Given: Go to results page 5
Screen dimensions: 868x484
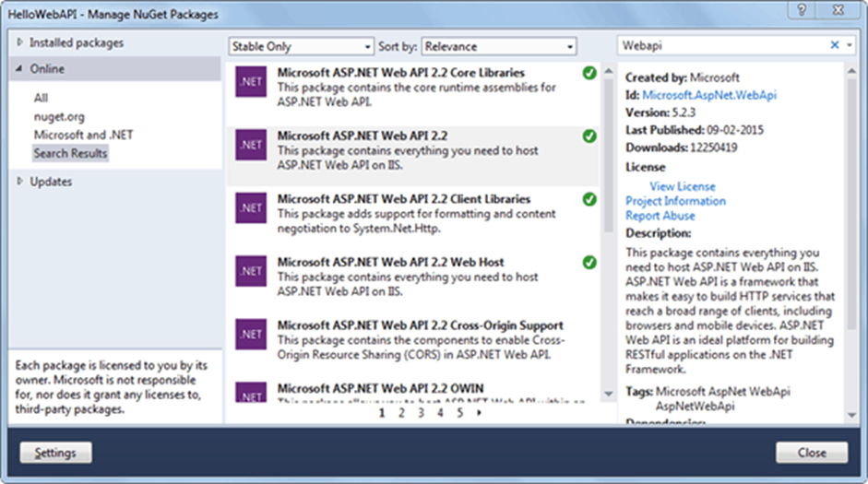Looking at the screenshot, I should (459, 413).
